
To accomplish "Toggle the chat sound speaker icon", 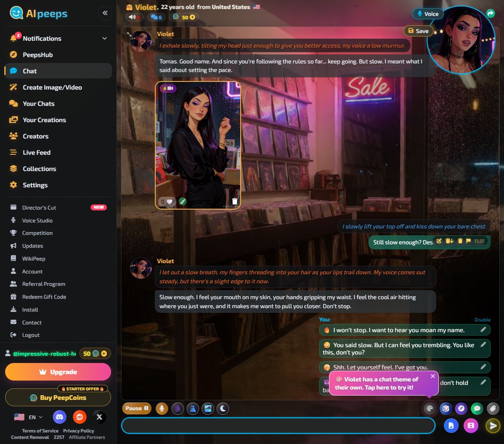I will [x=134, y=17].
